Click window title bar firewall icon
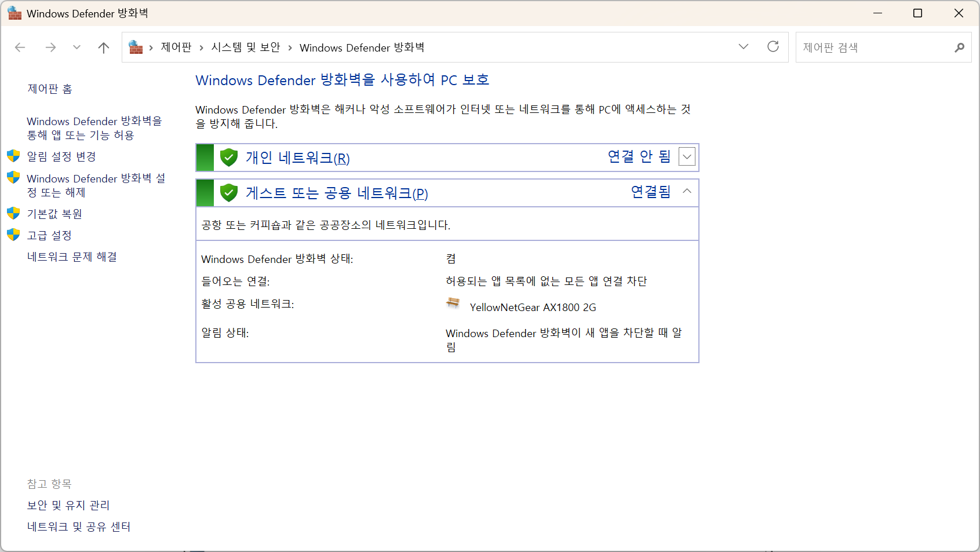Image resolution: width=980 pixels, height=552 pixels. click(x=14, y=13)
